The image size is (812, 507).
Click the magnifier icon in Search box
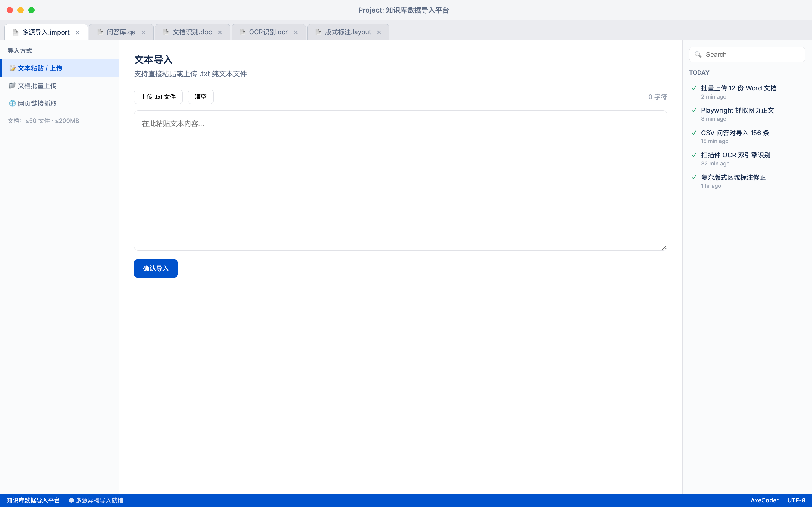tap(698, 55)
